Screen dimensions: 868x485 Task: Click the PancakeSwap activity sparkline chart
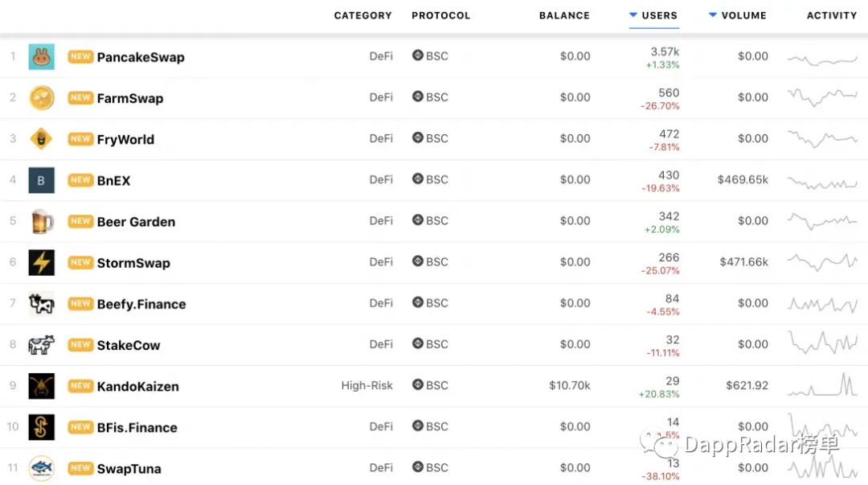822,60
